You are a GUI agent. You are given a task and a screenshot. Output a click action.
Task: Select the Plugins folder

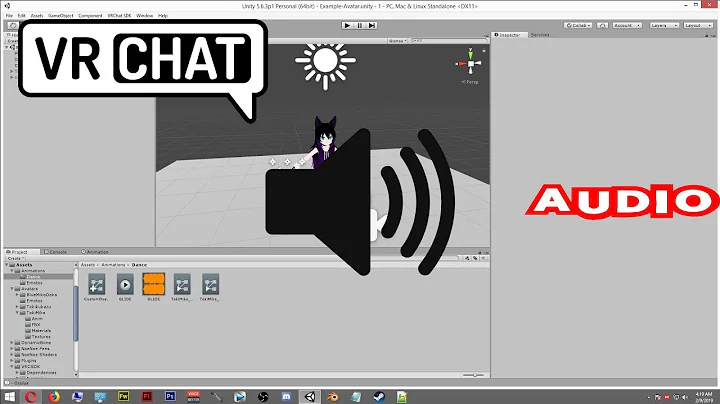28,360
